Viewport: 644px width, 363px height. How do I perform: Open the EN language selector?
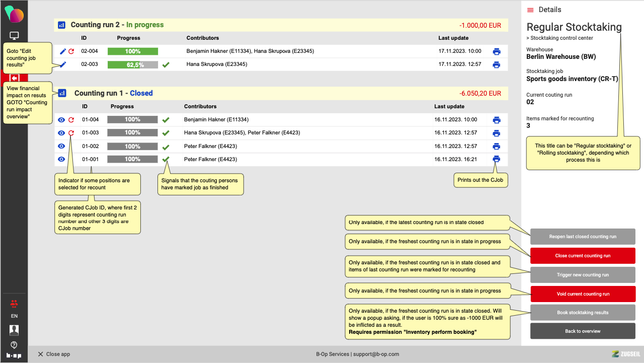tap(14, 316)
